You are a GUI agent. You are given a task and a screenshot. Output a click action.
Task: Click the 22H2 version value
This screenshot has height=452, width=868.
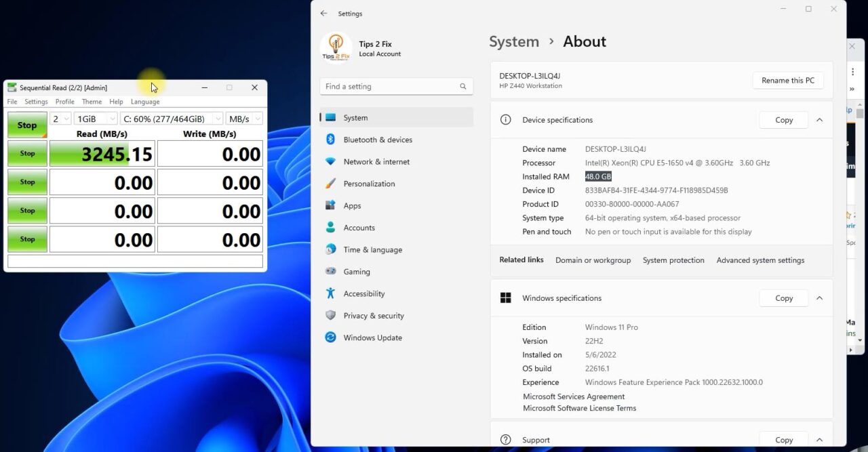coord(595,341)
